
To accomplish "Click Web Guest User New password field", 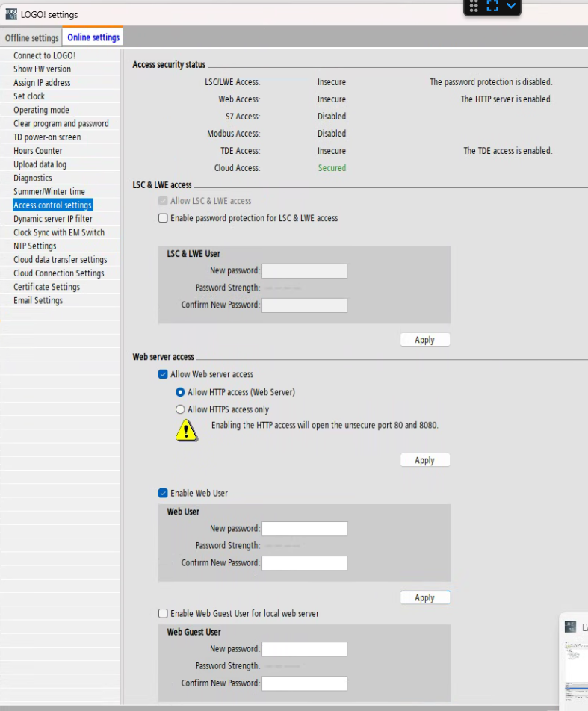I will (304, 649).
